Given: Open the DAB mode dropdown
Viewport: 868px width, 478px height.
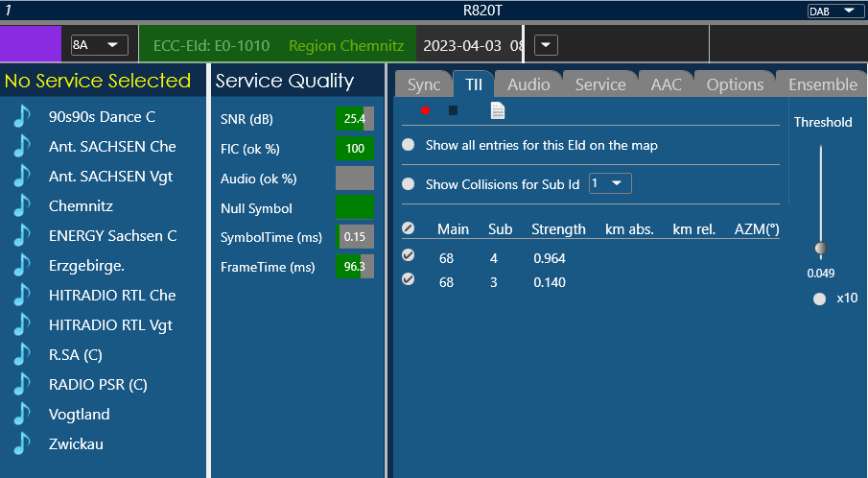Looking at the screenshot, I should click(833, 11).
